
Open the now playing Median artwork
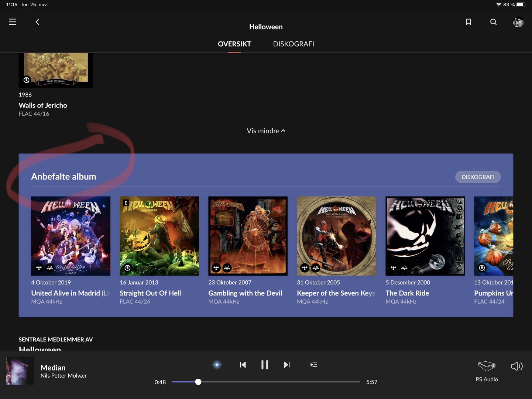click(x=20, y=371)
